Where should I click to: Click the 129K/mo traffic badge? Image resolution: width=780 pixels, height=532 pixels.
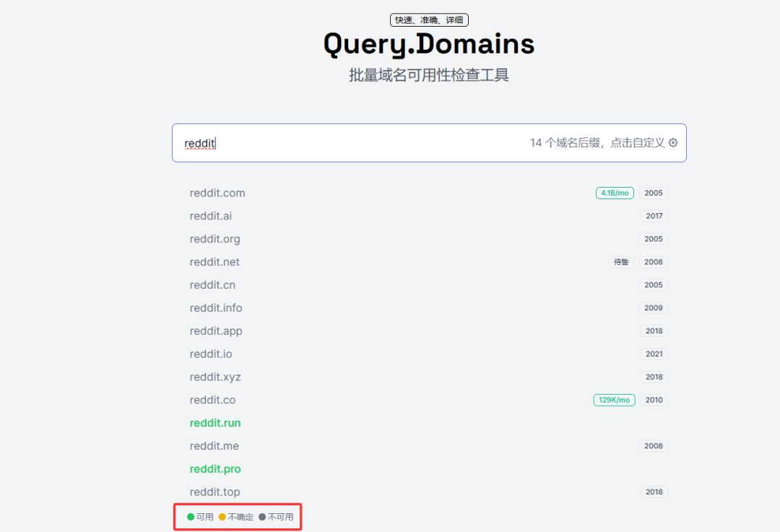tap(615, 400)
